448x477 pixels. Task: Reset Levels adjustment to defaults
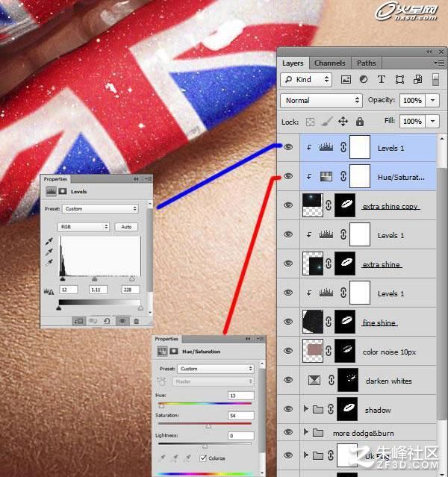coord(107,321)
